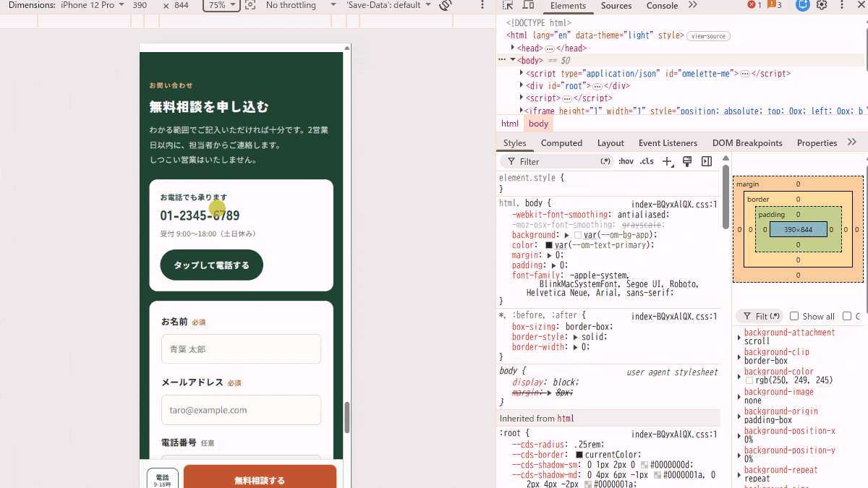Viewport: 868px width, 488px height.
Task: Open the iPhone 12 Pro device dropdown
Action: tap(92, 5)
